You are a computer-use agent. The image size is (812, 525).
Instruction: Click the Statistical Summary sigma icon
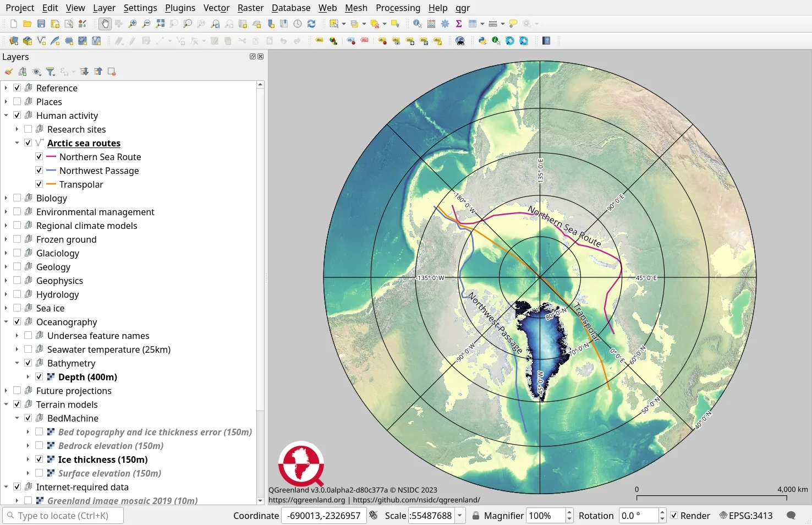click(x=458, y=24)
